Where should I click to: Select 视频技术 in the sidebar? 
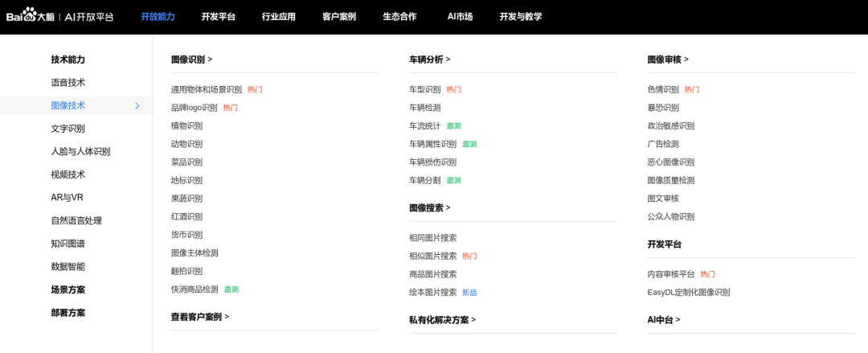coord(68,174)
